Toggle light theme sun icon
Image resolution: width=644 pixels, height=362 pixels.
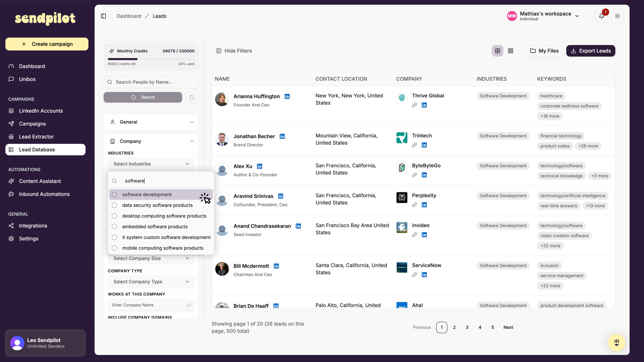point(618,16)
